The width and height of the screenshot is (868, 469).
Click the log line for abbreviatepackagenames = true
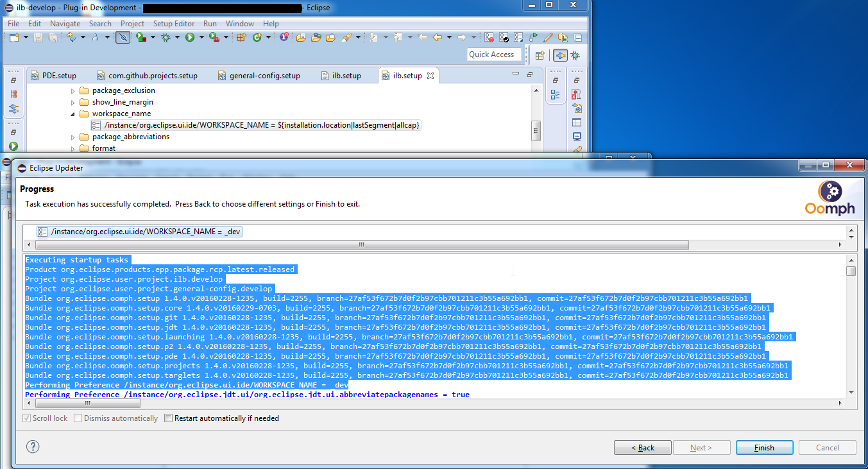coord(247,395)
